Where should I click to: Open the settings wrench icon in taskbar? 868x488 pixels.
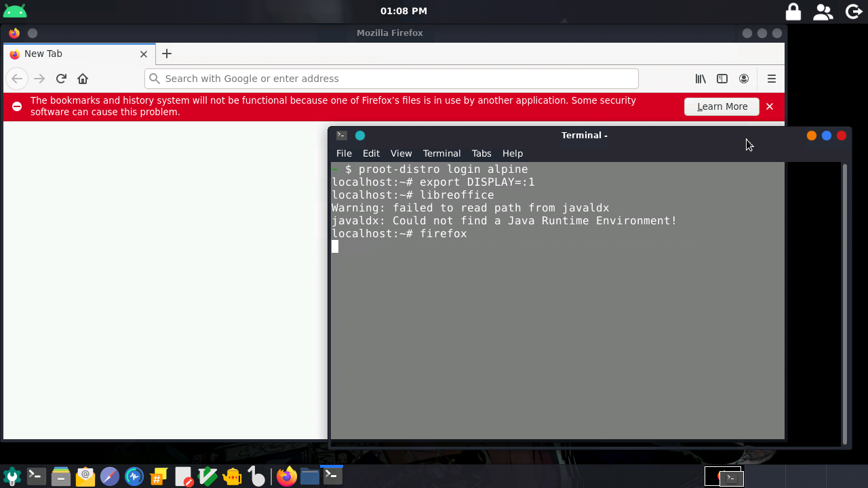[12, 476]
